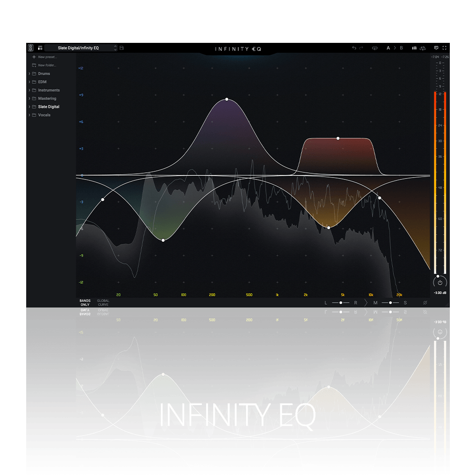This screenshot has height=476, width=476.
Task: Toggle the output power bypass button
Action: [x=440, y=282]
